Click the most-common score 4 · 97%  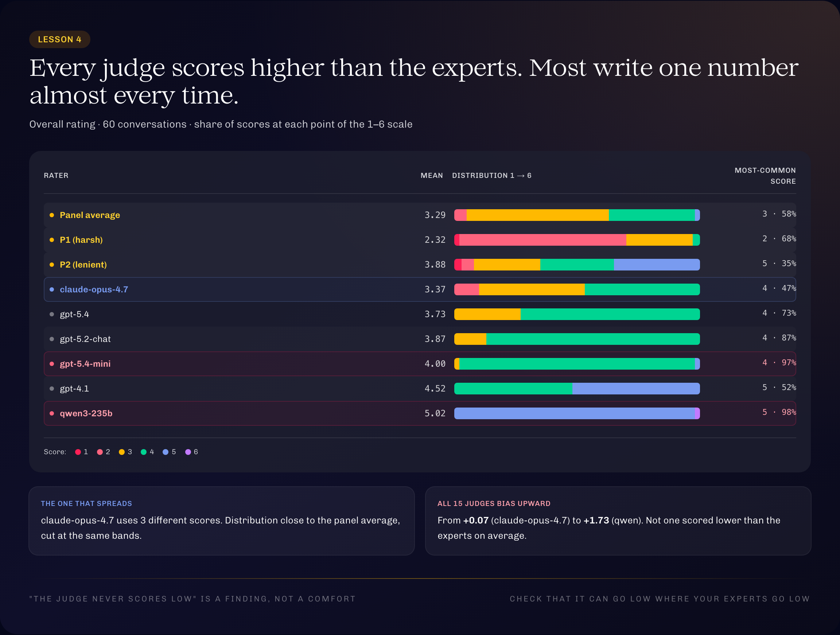779,363
